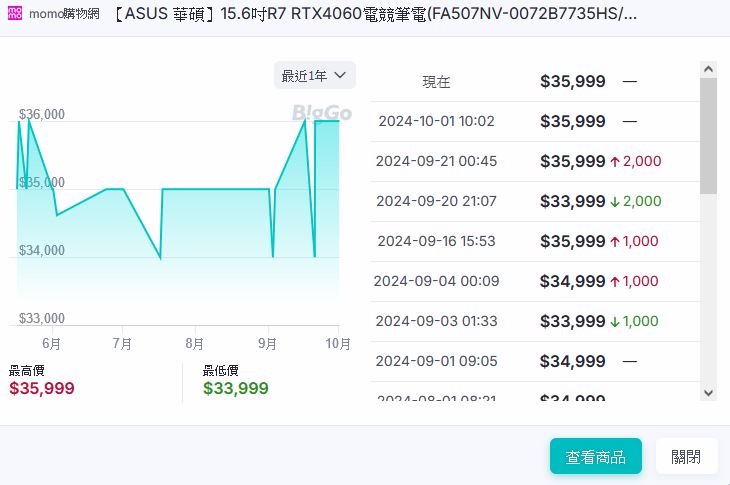Click the red up arrow for 2024-09-16

(x=615, y=242)
